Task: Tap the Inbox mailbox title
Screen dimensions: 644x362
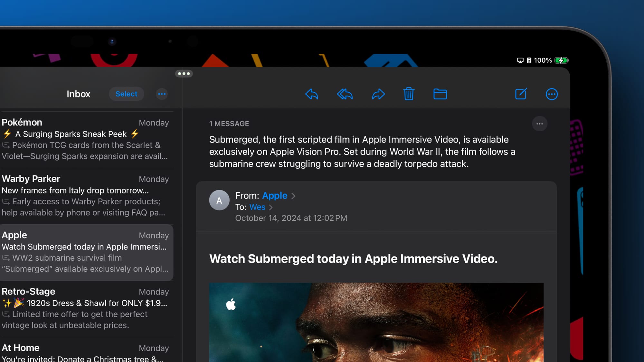Action: [x=78, y=94]
